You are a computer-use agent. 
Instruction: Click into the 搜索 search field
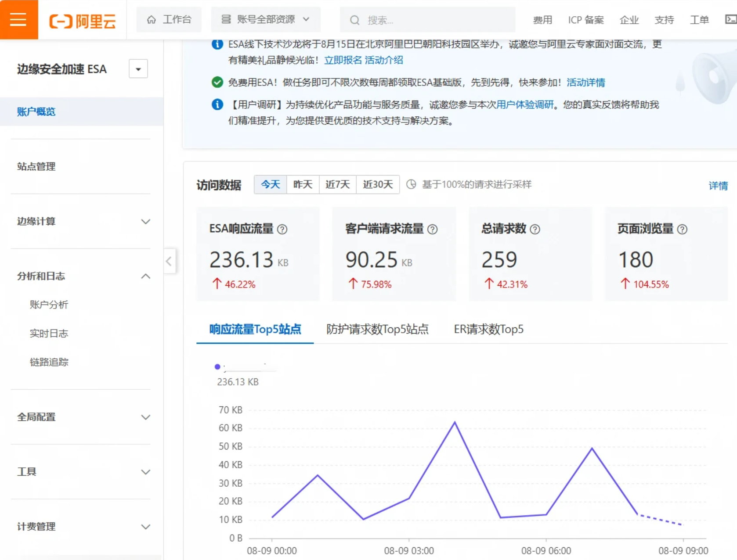427,20
